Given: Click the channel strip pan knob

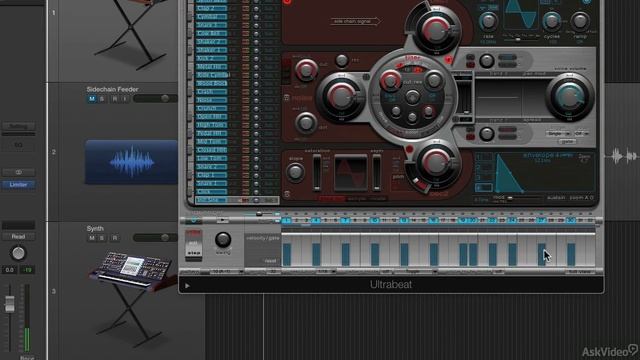Looking at the screenshot, I should (x=18, y=253).
